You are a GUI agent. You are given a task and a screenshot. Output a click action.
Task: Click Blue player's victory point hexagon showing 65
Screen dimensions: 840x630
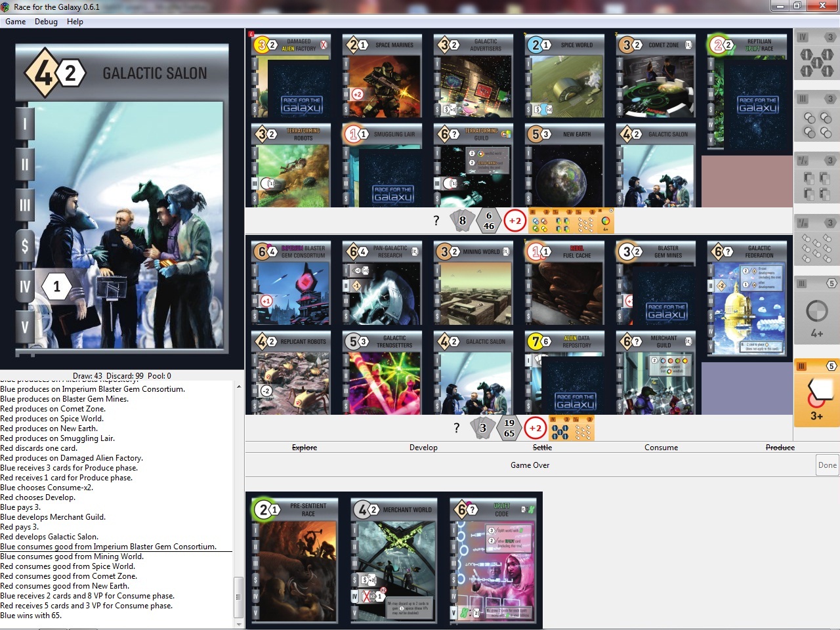[x=509, y=428]
